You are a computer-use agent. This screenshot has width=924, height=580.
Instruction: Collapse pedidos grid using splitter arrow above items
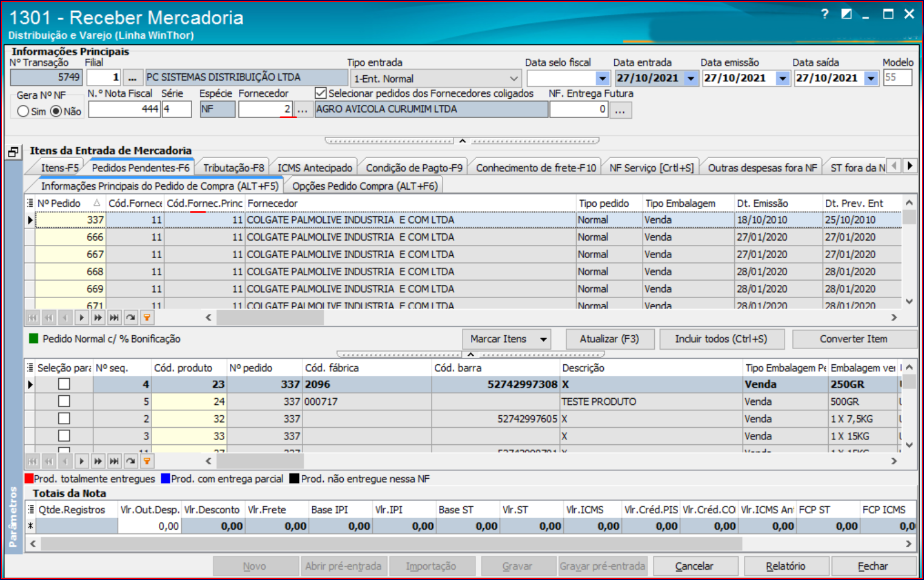coord(470,354)
